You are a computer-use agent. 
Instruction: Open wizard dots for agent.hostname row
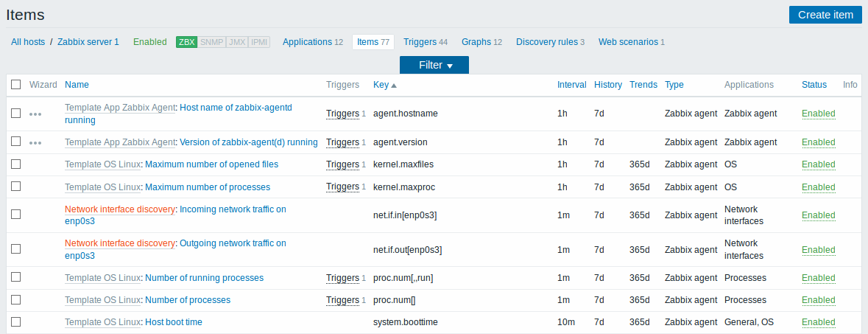pos(35,114)
